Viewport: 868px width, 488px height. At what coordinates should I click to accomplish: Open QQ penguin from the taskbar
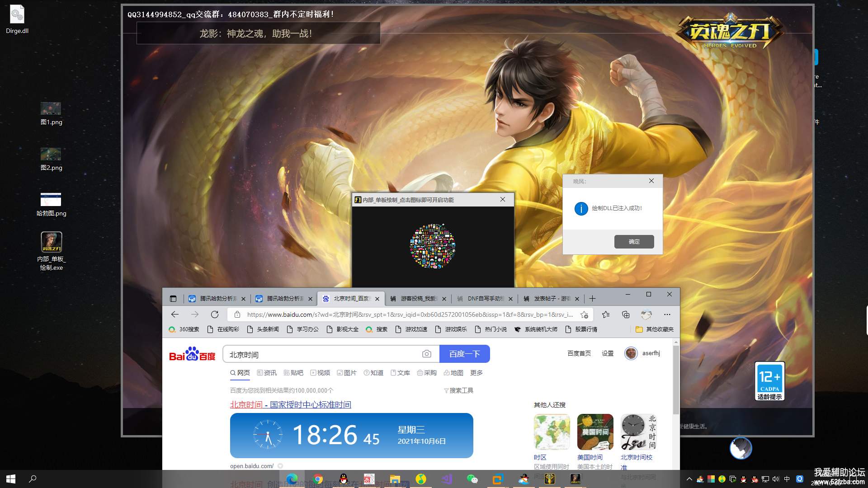click(344, 479)
